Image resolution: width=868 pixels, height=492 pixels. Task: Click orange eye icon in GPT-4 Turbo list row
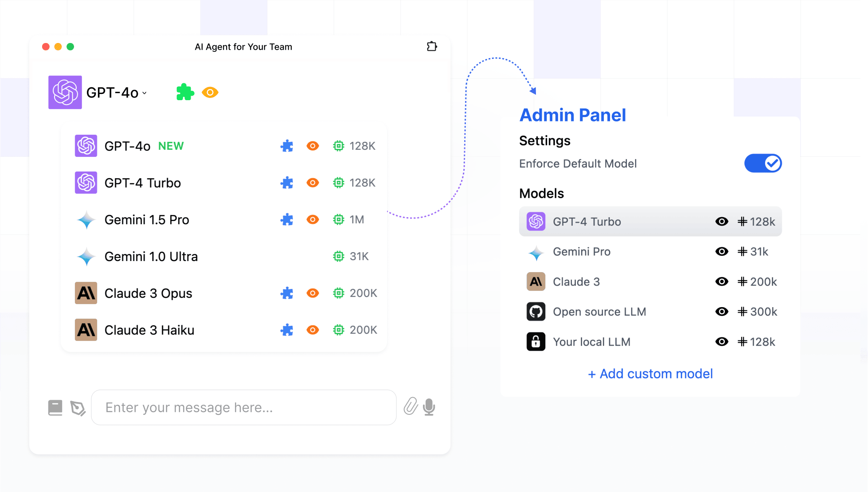(313, 183)
